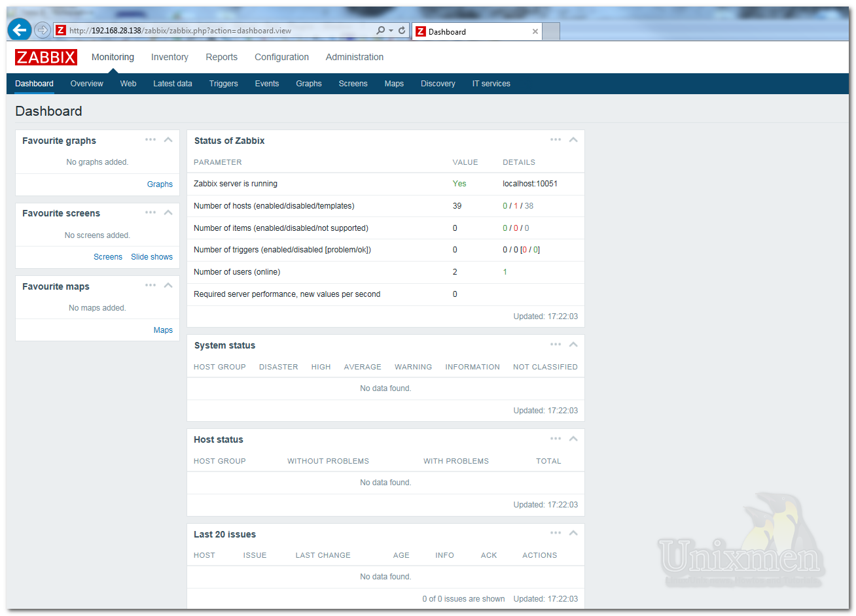This screenshot has height=616, width=856.
Task: Go to the Graphs submenu in navigation bar
Action: click(x=308, y=84)
